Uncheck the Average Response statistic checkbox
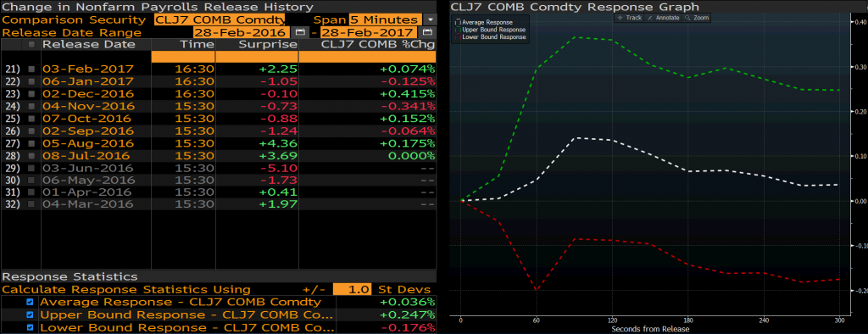Screen dimensions: 868x334 tap(30, 302)
